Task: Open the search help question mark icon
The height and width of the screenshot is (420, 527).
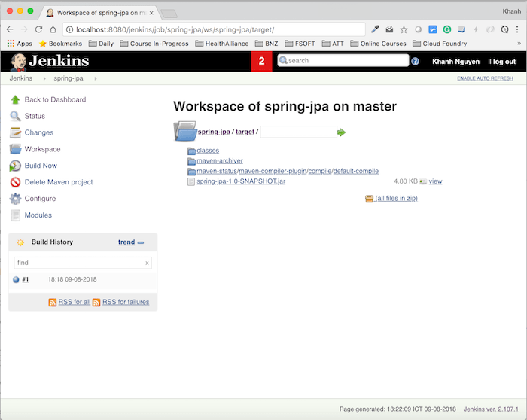Action: click(x=415, y=61)
